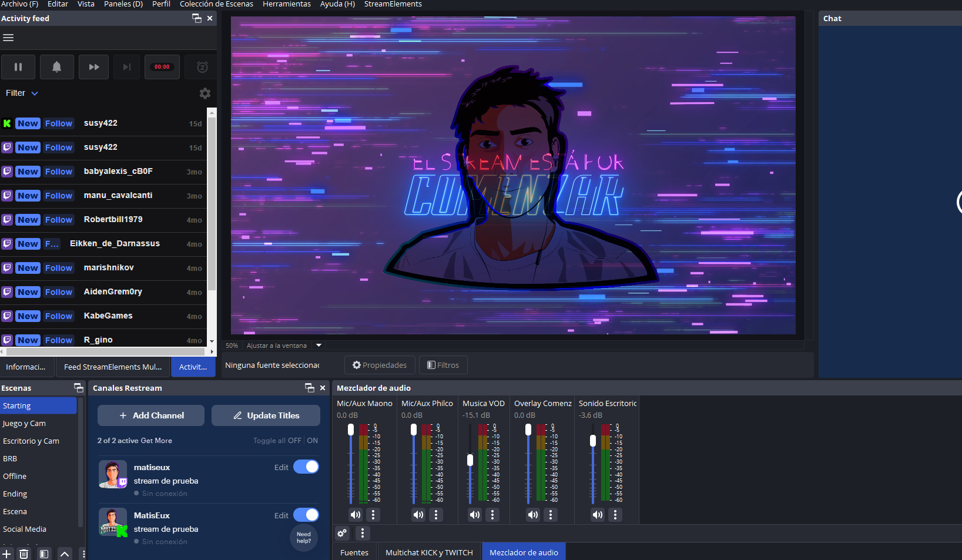The image size is (962, 560).
Task: Disable the matiseux channel toggle
Action: tap(306, 467)
